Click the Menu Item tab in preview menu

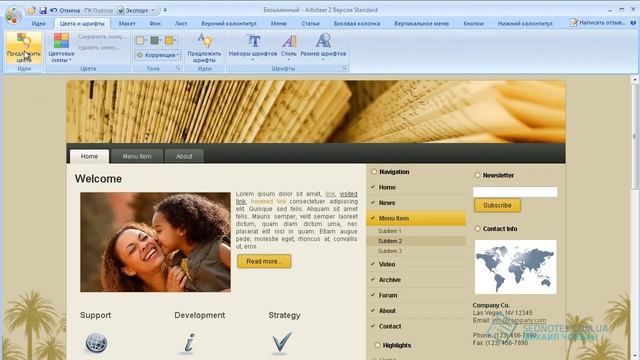(137, 156)
